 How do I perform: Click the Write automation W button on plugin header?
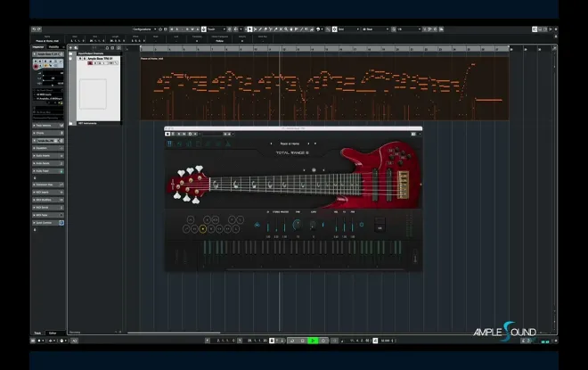(x=184, y=134)
